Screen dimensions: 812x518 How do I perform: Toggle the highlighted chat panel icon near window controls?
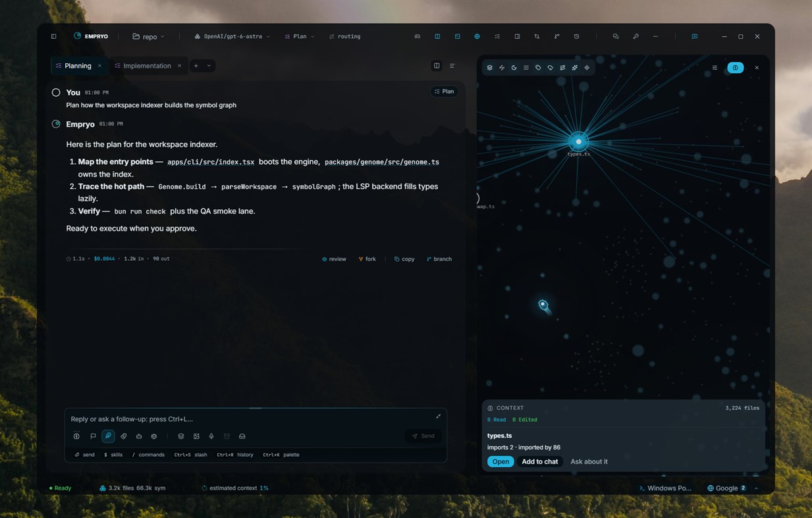tap(694, 36)
